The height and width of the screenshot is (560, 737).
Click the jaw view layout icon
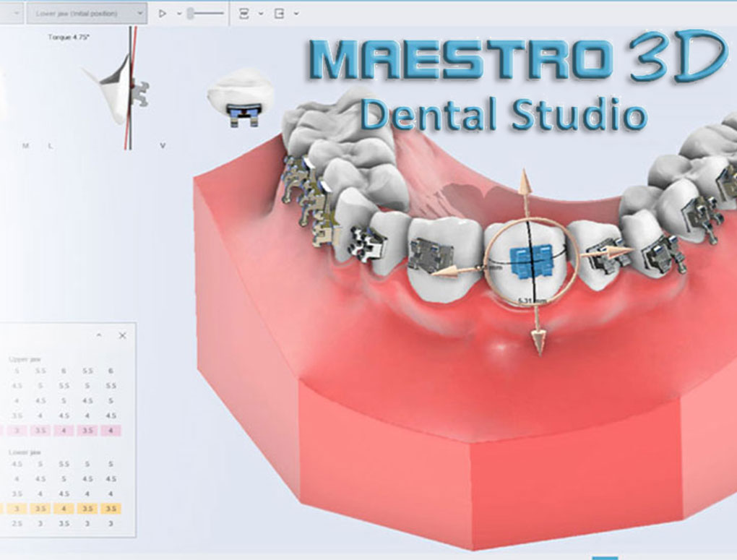click(x=244, y=14)
